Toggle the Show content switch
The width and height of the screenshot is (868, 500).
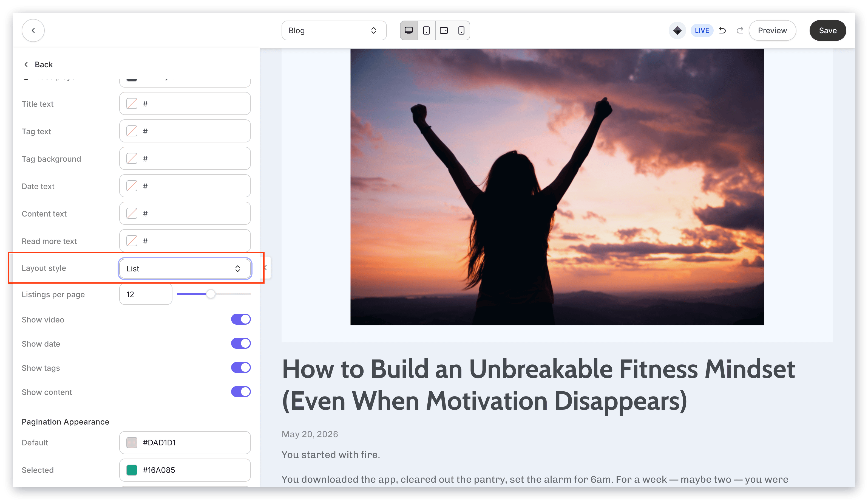pyautogui.click(x=240, y=392)
